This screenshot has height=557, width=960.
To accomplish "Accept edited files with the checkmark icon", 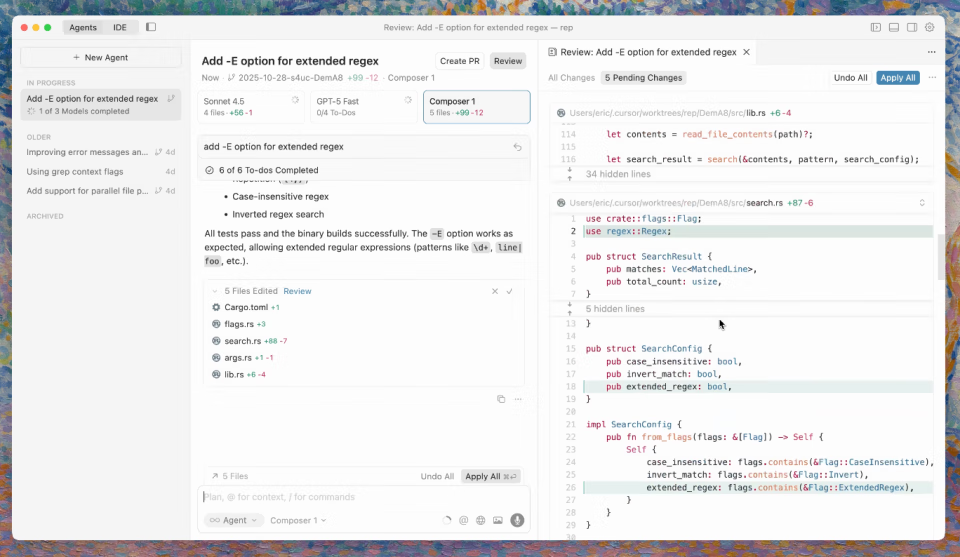I will click(509, 291).
